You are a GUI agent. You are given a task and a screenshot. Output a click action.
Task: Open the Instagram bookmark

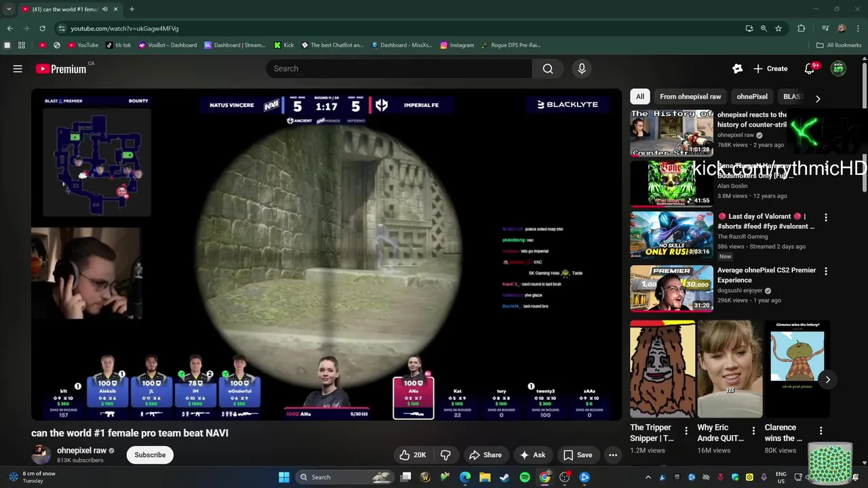coord(457,45)
